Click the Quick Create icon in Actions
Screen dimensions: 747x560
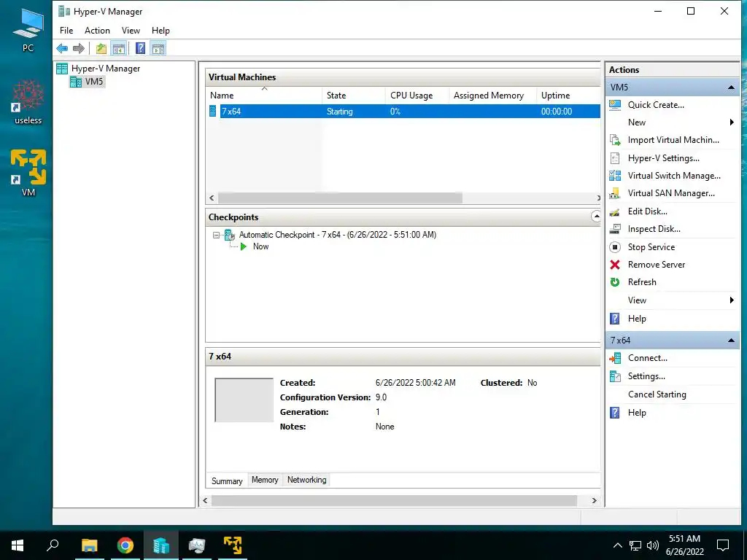click(615, 105)
